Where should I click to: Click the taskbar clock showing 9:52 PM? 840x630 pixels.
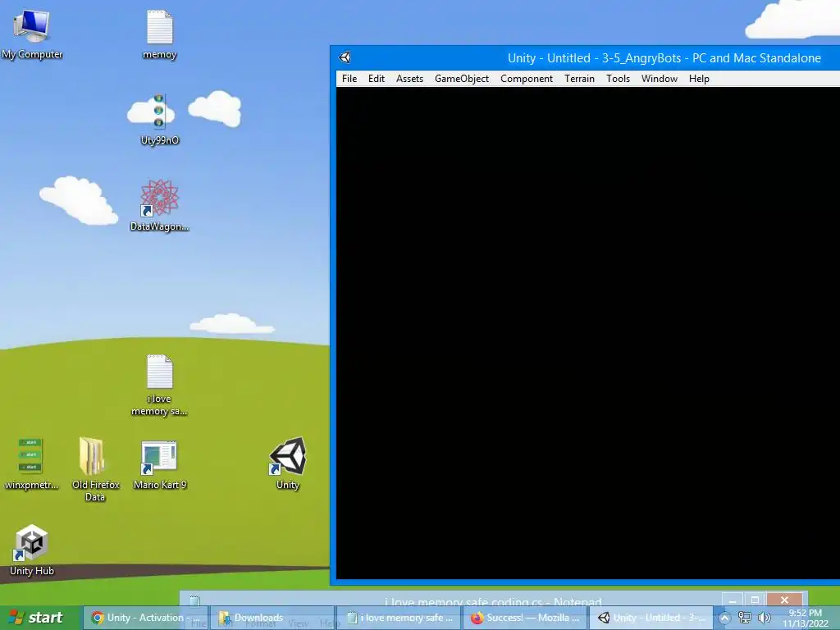point(806,618)
